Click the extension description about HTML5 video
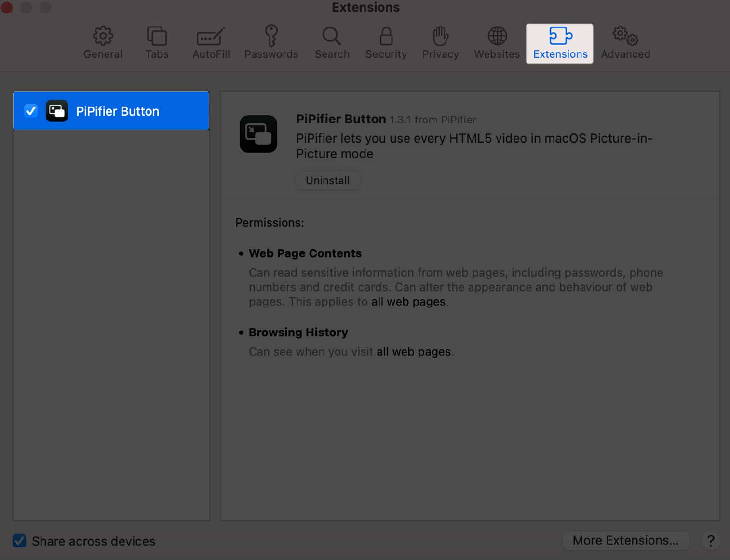The image size is (730, 560). (474, 146)
